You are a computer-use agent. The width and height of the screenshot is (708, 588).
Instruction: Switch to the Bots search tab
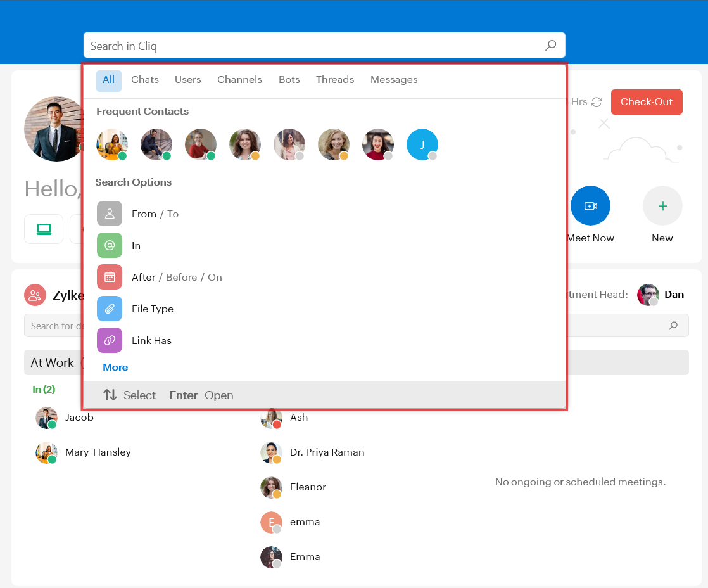tap(289, 80)
